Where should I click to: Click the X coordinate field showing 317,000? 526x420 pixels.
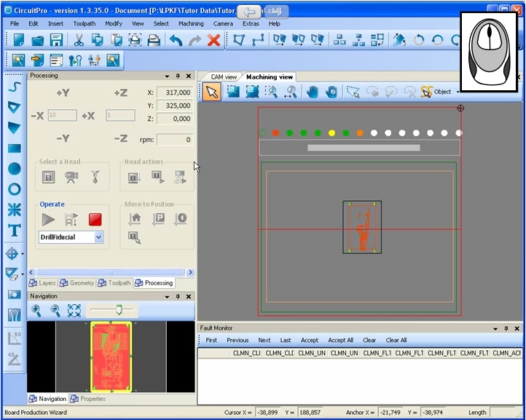tap(174, 92)
